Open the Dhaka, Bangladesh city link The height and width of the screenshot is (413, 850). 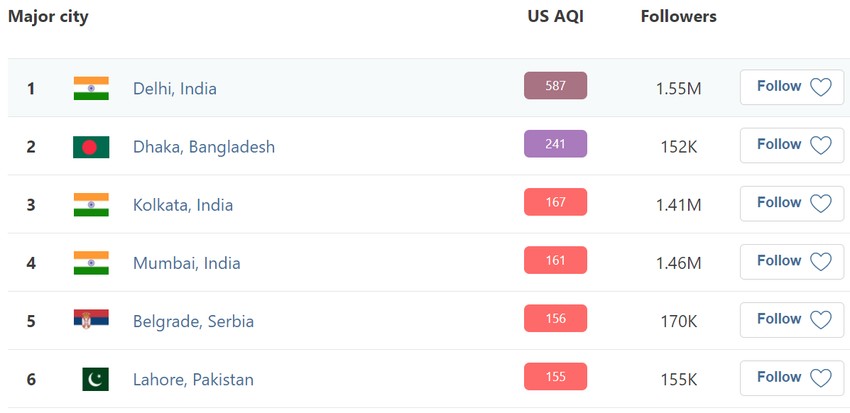(203, 147)
